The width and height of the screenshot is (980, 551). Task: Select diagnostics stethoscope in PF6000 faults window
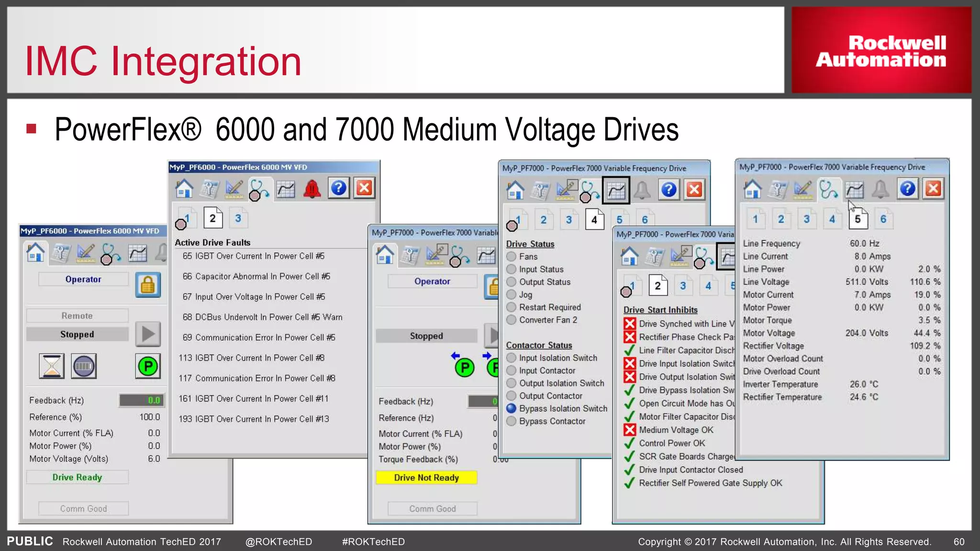click(x=259, y=189)
